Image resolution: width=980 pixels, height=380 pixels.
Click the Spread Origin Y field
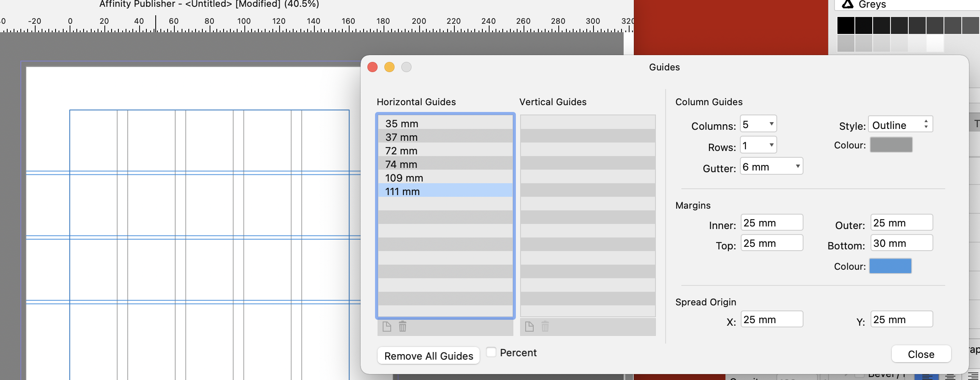pyautogui.click(x=902, y=319)
